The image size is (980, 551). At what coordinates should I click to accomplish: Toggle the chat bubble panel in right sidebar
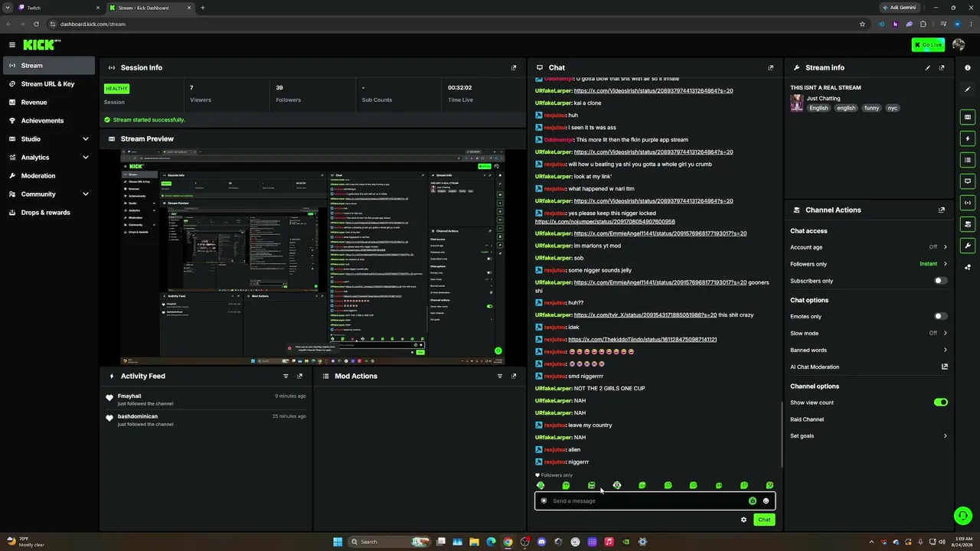(x=968, y=181)
